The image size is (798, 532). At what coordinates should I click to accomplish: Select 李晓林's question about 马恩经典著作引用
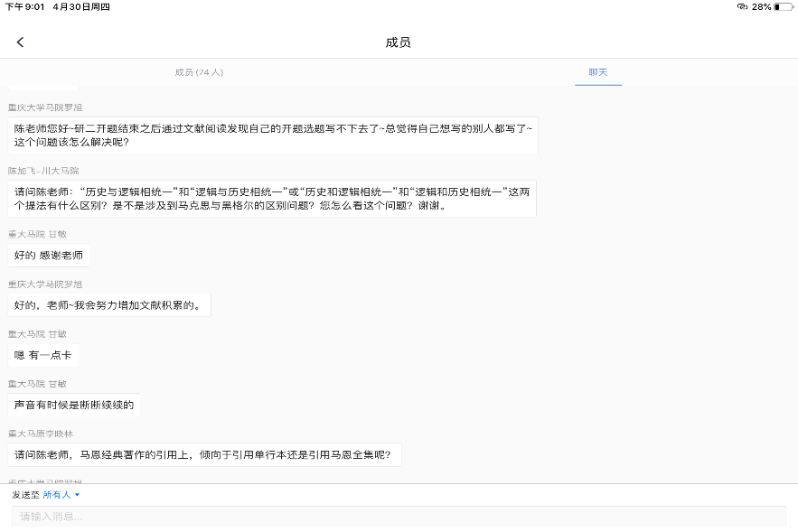pos(203,454)
